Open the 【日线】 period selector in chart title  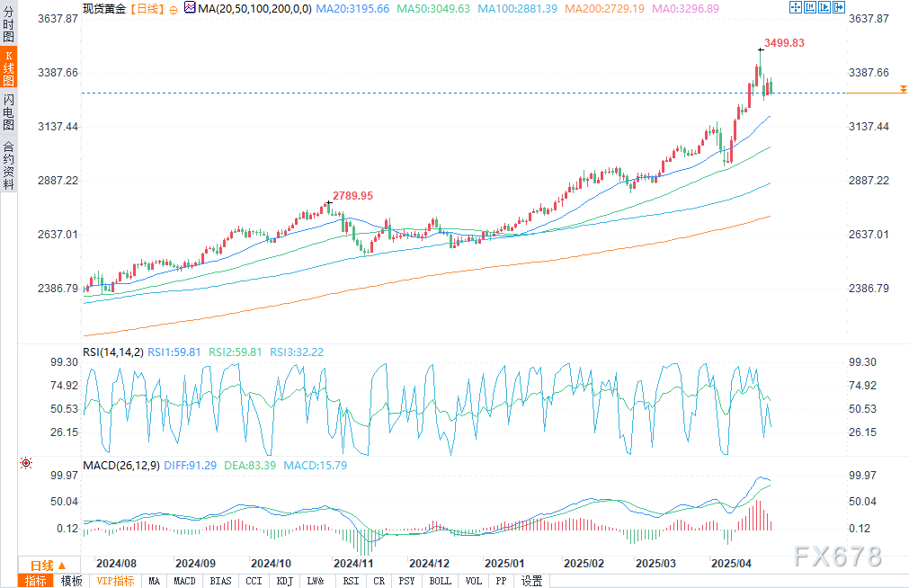[146, 7]
